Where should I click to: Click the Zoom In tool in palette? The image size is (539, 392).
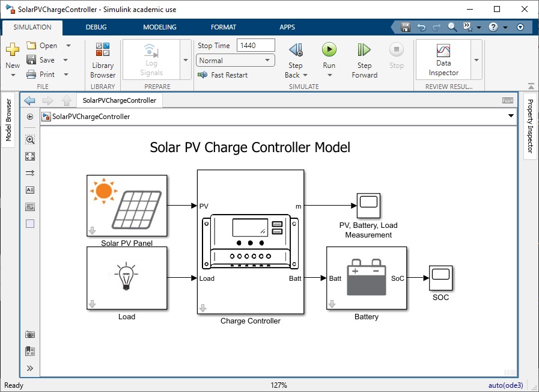30,139
